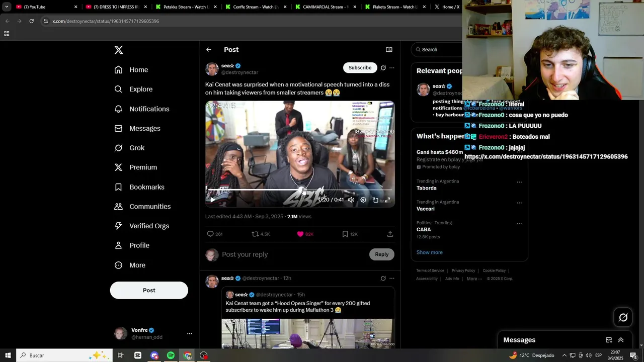Viewport: 644px width, 362px height.
Task: Click the browser address bar URL
Action: tap(106, 21)
